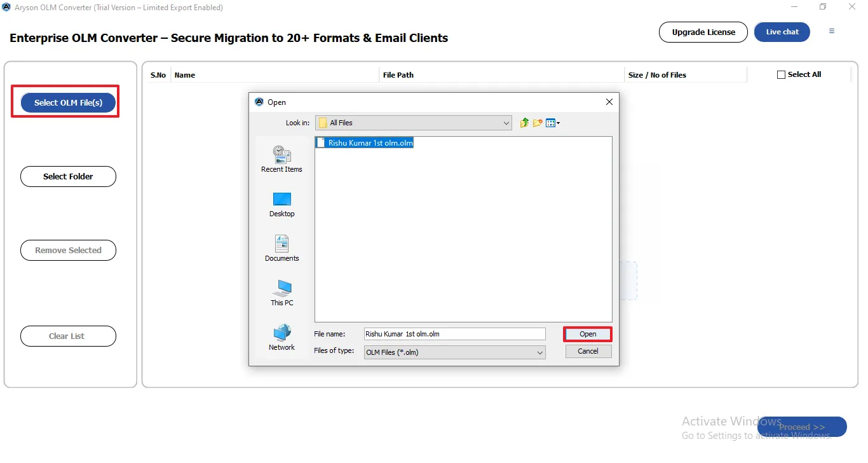The image size is (868, 463).
Task: Click the Size / No of Files header
Action: 685,75
